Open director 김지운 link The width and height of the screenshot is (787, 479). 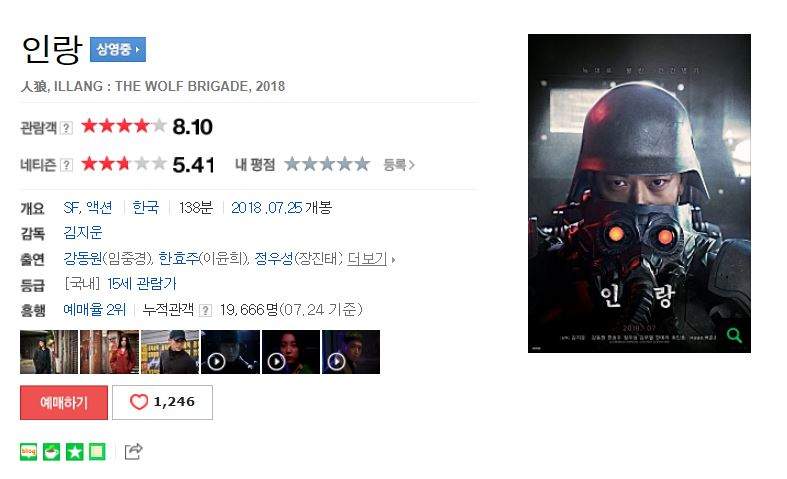tap(83, 233)
